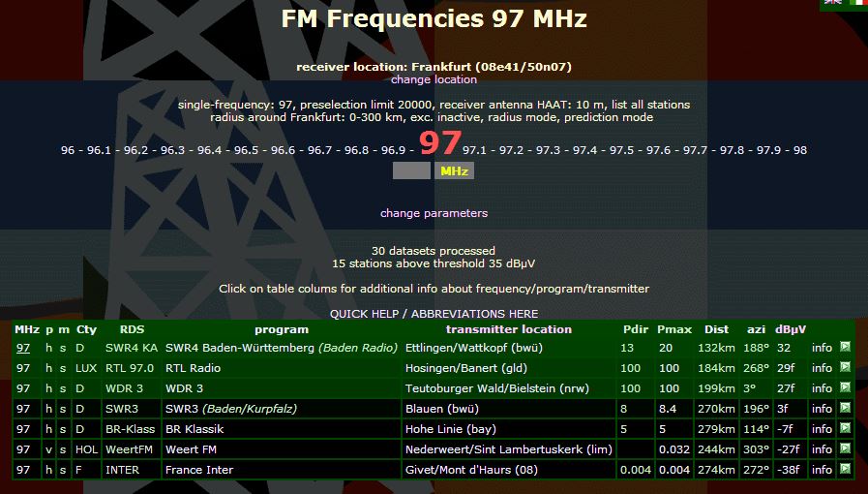Click the green play icon in BR Klassik row

(x=845, y=428)
